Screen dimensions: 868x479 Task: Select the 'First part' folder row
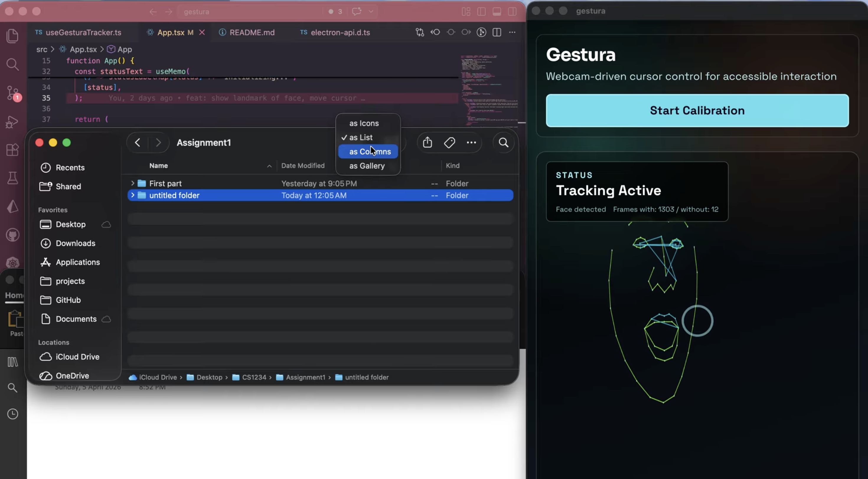pos(320,183)
